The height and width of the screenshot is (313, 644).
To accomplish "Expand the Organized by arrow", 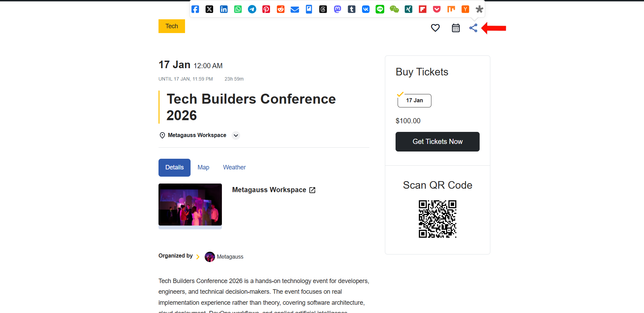I will point(198,257).
